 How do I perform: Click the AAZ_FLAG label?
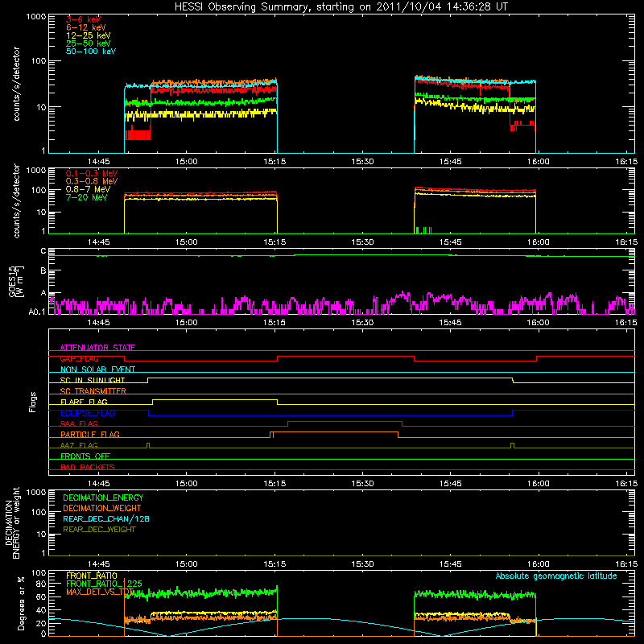(79, 445)
